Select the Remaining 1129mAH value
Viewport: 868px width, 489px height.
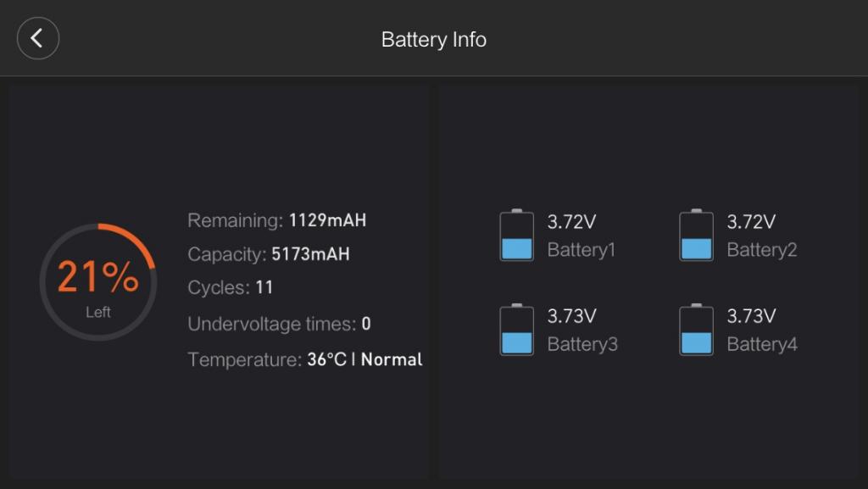[327, 220]
